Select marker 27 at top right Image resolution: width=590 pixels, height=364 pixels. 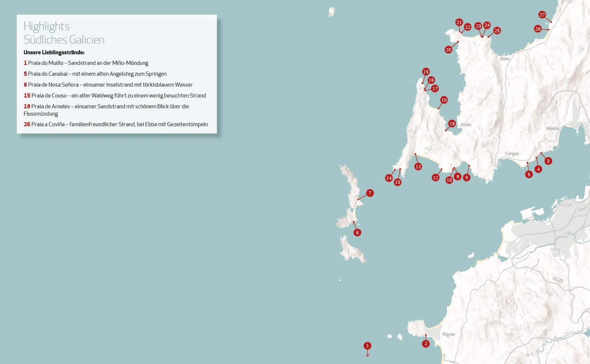[x=542, y=15]
